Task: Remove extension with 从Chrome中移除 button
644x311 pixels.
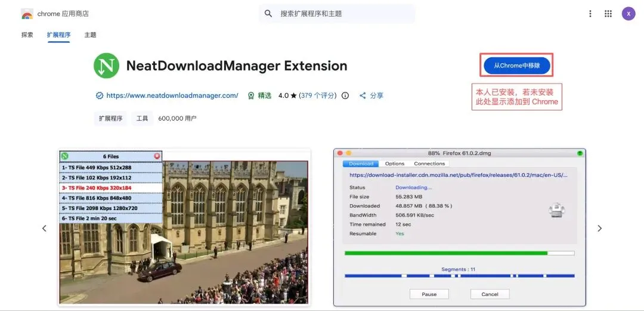Action: (x=516, y=66)
